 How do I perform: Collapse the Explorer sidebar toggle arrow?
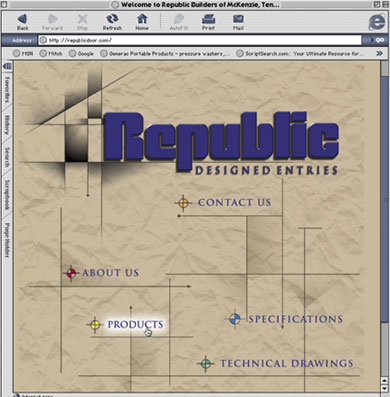pos(7,66)
